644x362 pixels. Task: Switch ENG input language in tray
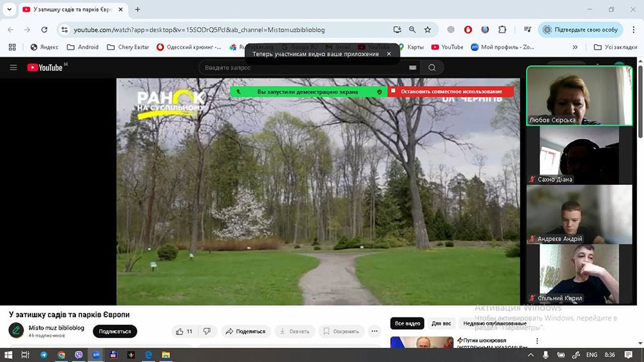591,355
